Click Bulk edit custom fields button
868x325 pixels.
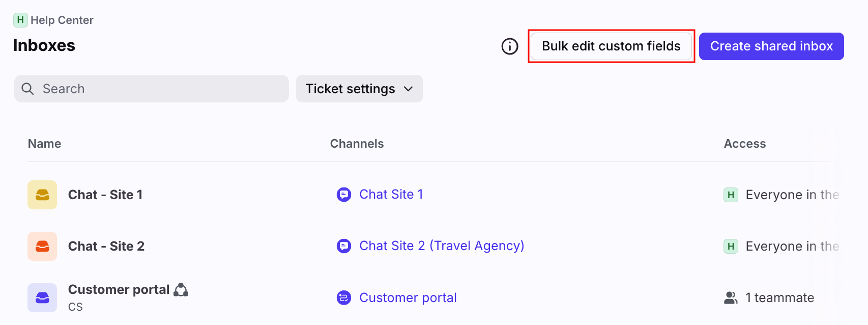(x=611, y=46)
